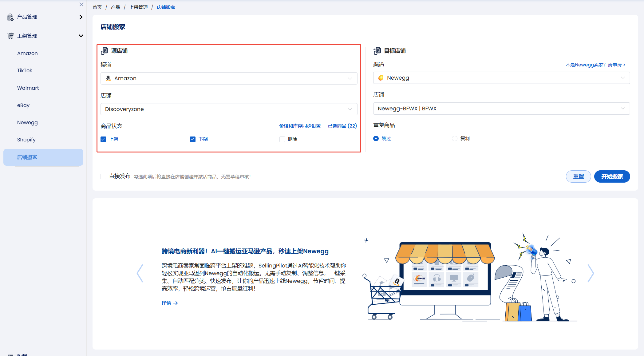Open the Newegg-BFWX store dropdown
644x356 pixels.
(x=501, y=109)
